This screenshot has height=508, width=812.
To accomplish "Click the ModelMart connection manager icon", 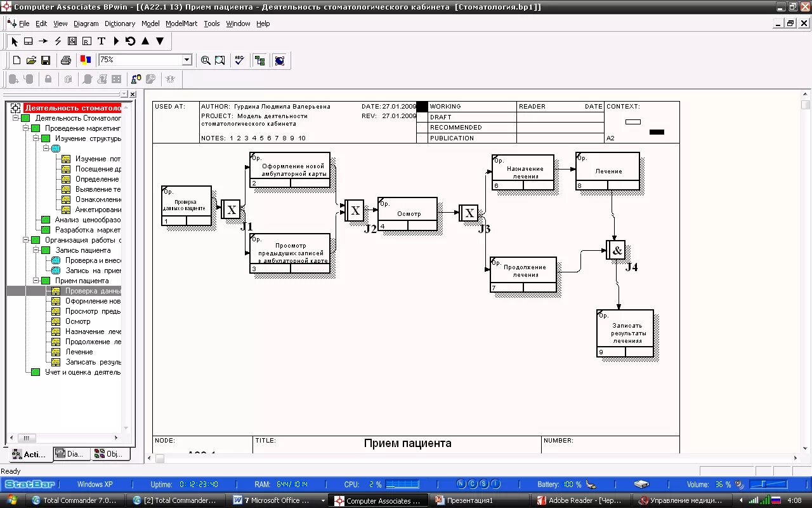I will pos(136,79).
